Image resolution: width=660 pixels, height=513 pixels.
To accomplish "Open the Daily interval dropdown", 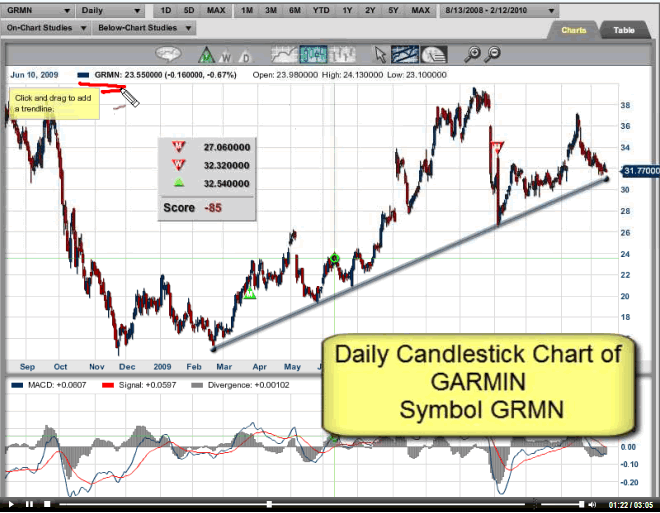I will coord(110,11).
